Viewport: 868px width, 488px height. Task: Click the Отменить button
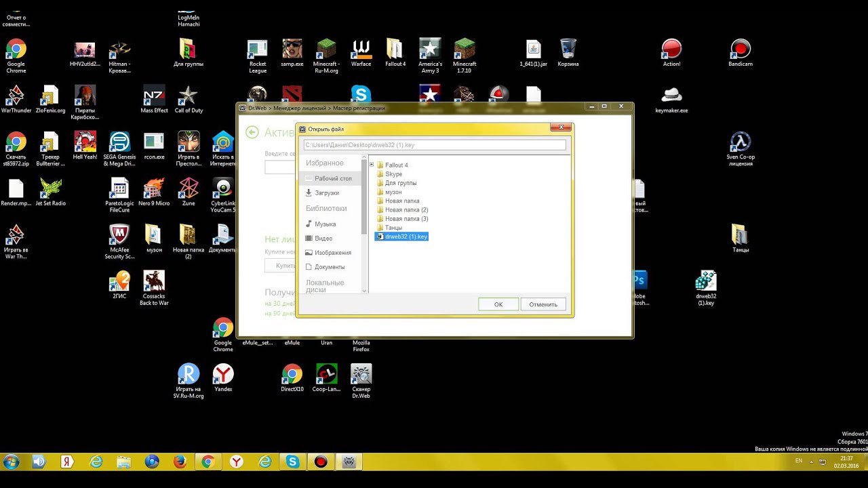[x=543, y=304]
